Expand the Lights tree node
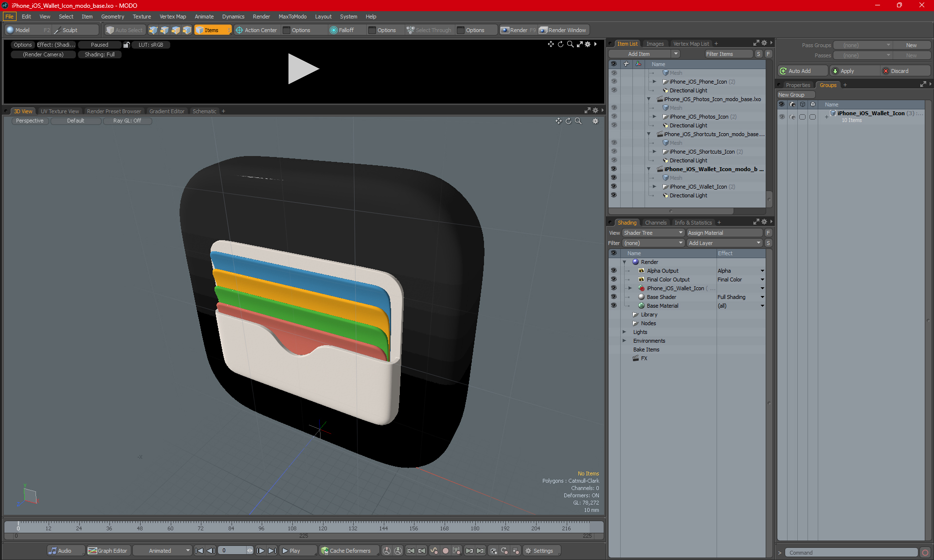Screen dimensions: 934x560 [x=625, y=332]
